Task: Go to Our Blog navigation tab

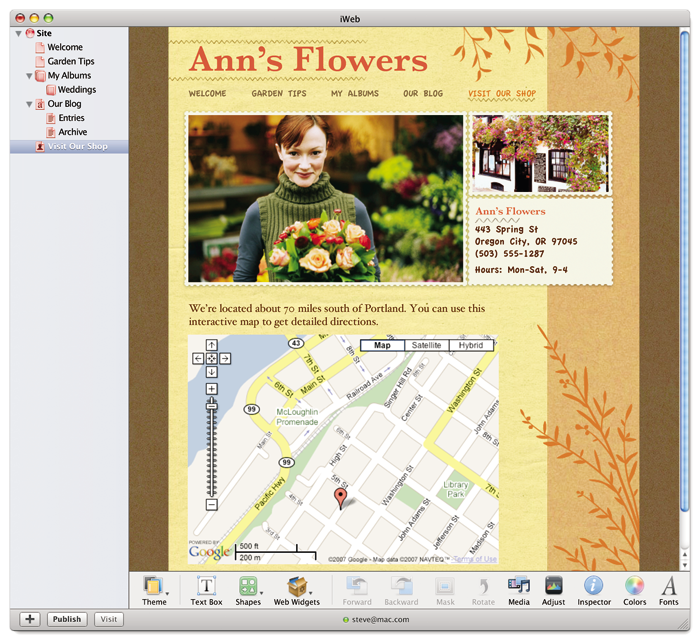Action: [423, 93]
